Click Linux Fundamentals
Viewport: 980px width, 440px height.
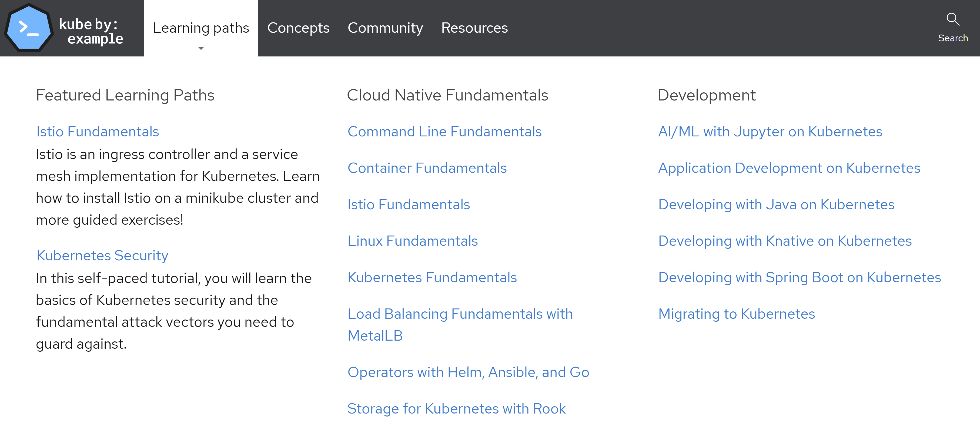pos(413,241)
